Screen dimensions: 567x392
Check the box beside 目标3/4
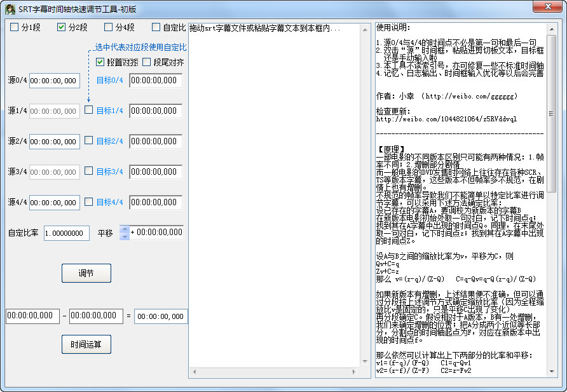click(x=88, y=171)
